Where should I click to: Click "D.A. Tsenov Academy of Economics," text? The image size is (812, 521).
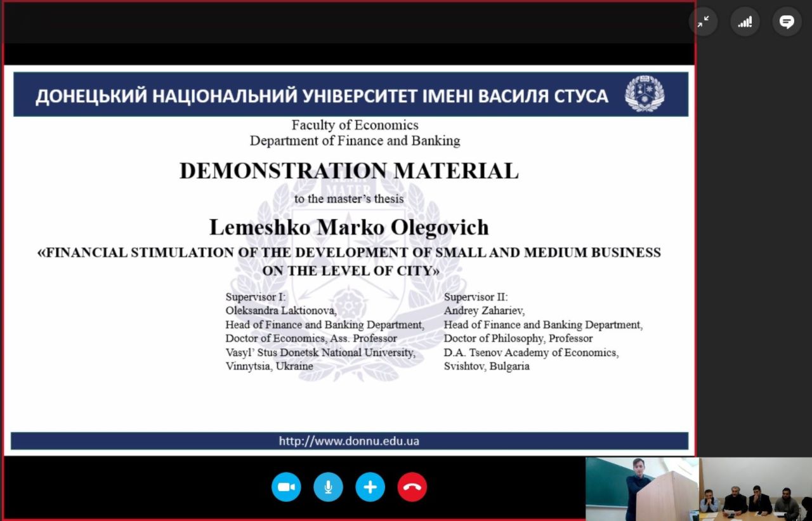(x=531, y=353)
